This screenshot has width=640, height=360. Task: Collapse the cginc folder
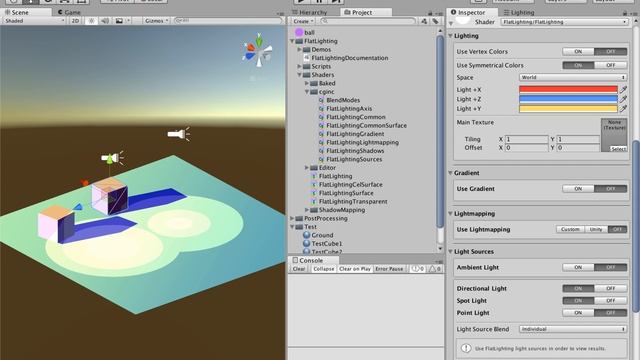(x=307, y=92)
